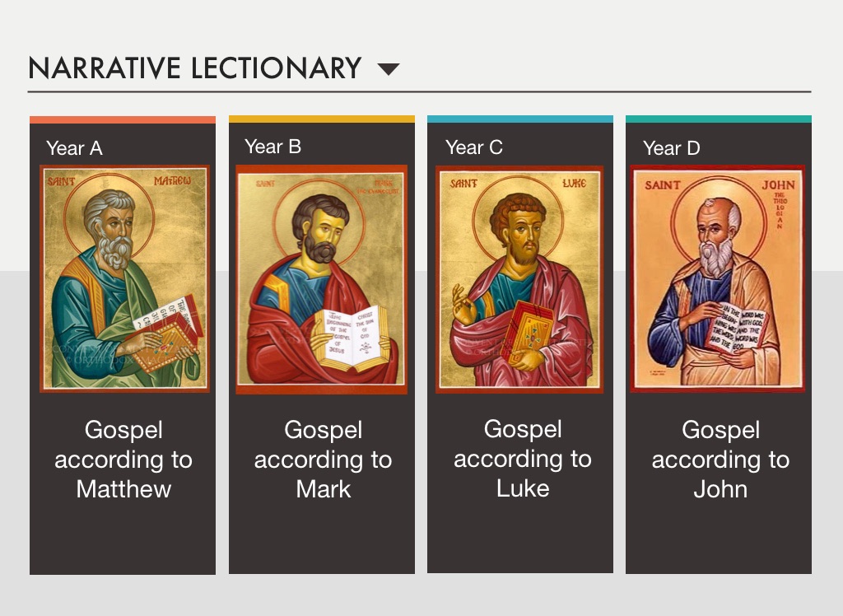The width and height of the screenshot is (843, 616).
Task: Click the yellow color bar above Year B
Action: click(x=322, y=119)
